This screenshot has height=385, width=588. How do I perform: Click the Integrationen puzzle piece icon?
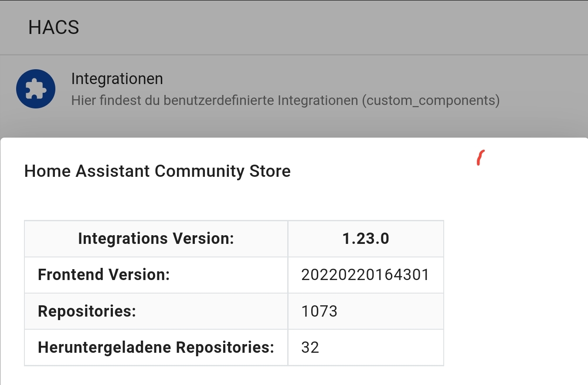36,89
